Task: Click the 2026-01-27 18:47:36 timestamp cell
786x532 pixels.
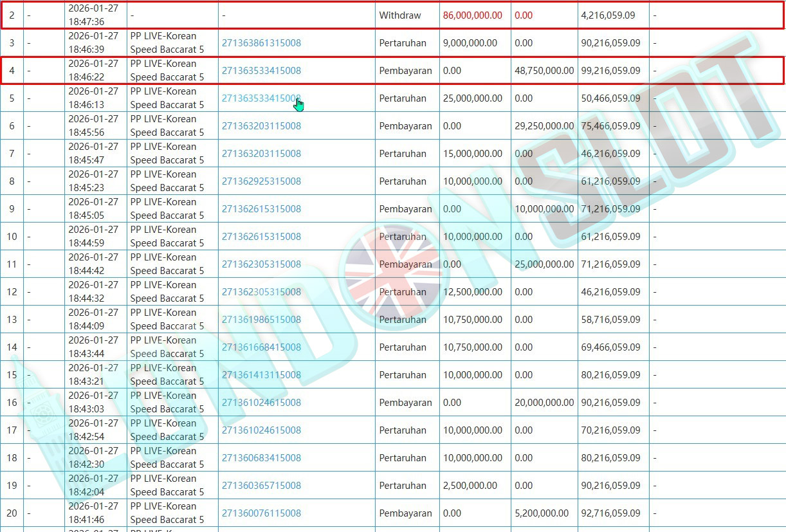Action: click(x=93, y=15)
